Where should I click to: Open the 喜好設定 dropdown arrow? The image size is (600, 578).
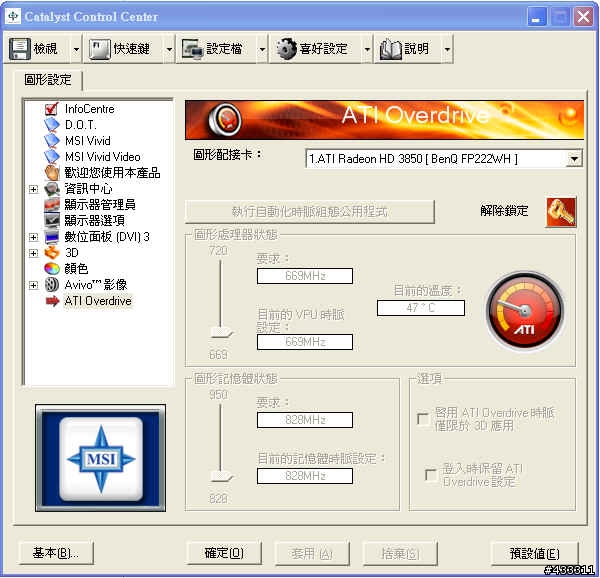(367, 49)
